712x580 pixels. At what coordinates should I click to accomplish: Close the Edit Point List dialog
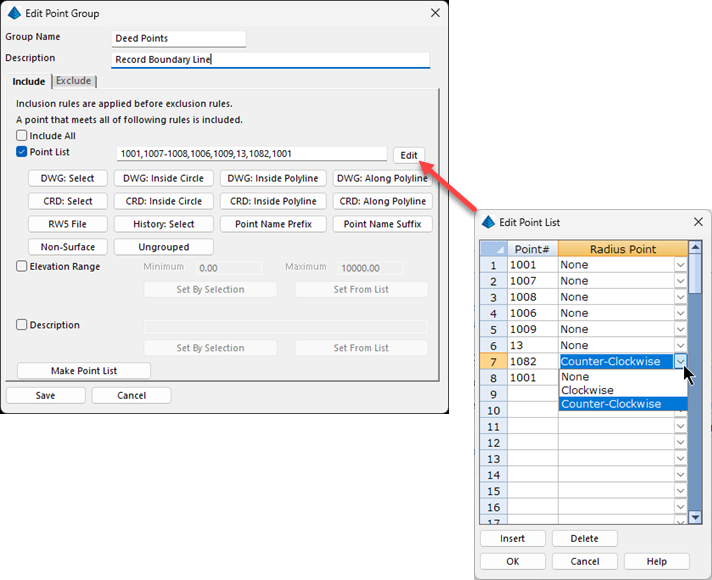click(x=697, y=222)
